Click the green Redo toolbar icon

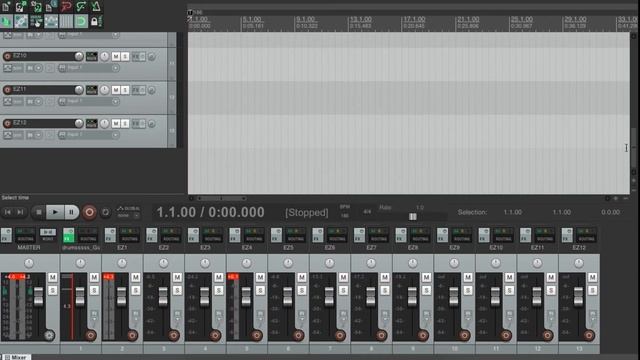(x=81, y=6)
